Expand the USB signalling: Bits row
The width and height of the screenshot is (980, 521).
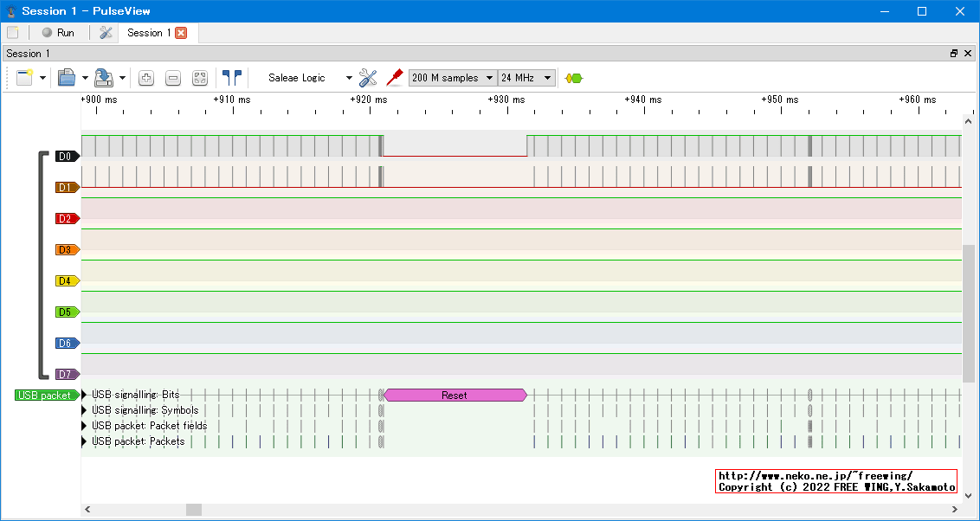point(85,395)
